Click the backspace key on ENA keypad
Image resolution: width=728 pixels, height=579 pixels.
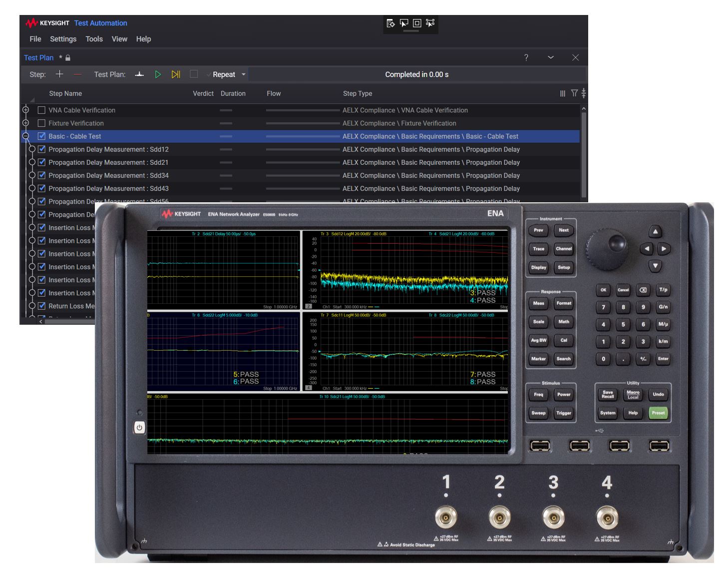643,290
